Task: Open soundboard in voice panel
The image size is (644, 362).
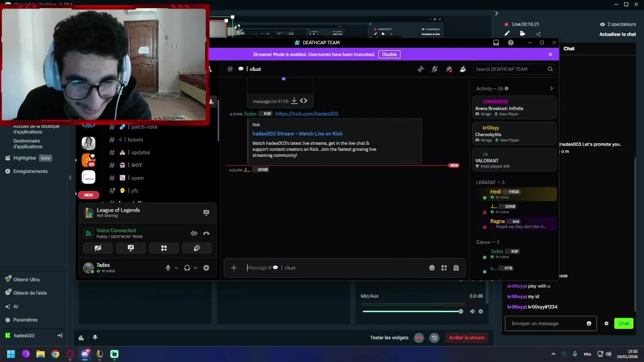Action: pyautogui.click(x=197, y=248)
